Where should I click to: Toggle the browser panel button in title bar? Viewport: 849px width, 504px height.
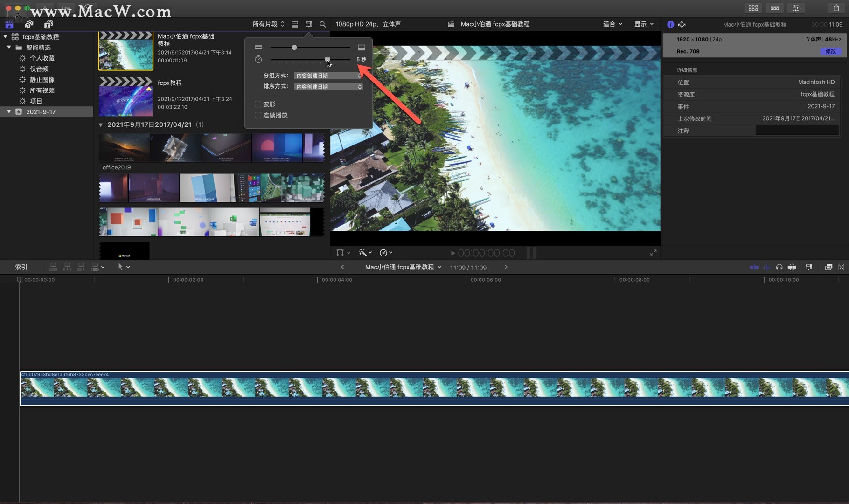[x=753, y=8]
